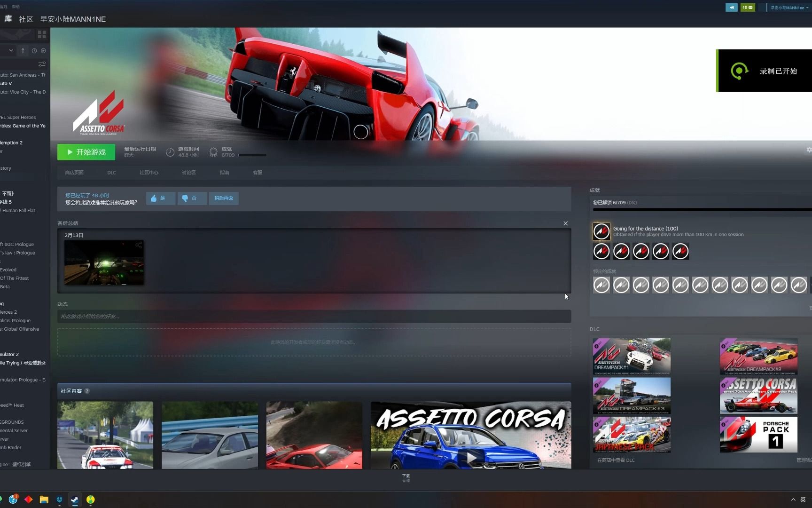Open the advanced filter sliders icon

tap(42, 64)
